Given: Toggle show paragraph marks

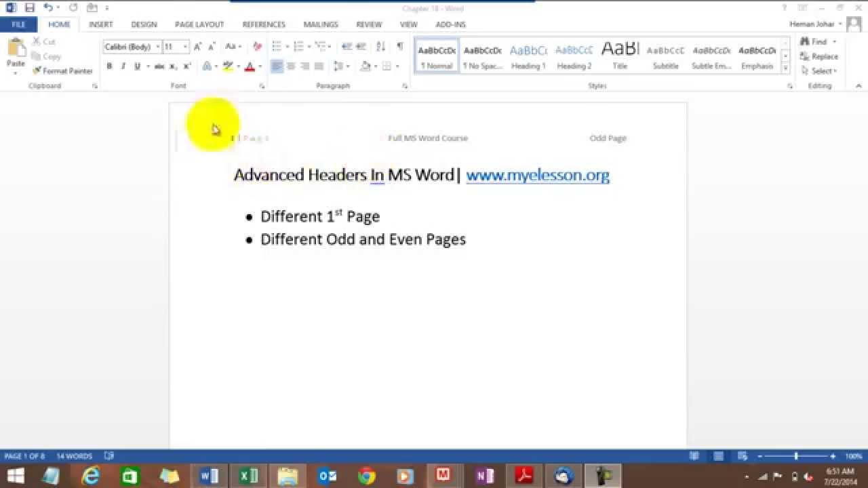Looking at the screenshot, I should click(399, 47).
